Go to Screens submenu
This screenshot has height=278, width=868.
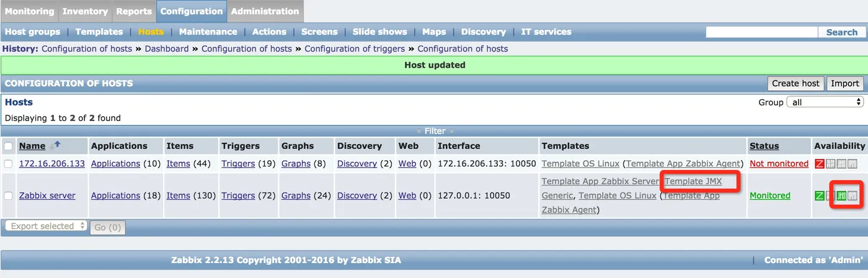click(x=319, y=32)
